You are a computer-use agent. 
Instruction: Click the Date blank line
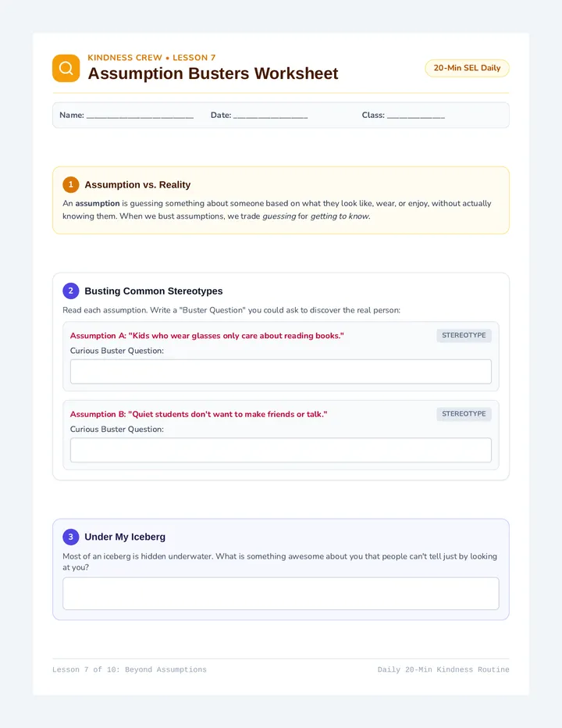point(270,116)
